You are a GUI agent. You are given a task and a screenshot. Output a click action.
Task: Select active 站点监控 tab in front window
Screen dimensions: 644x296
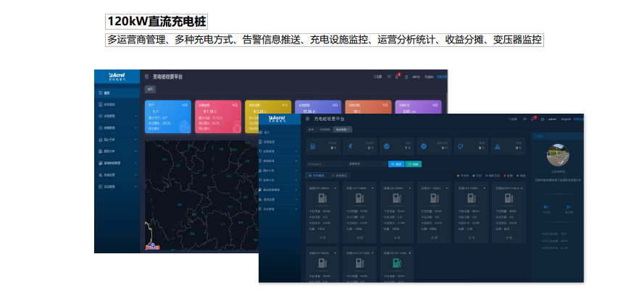(x=341, y=130)
